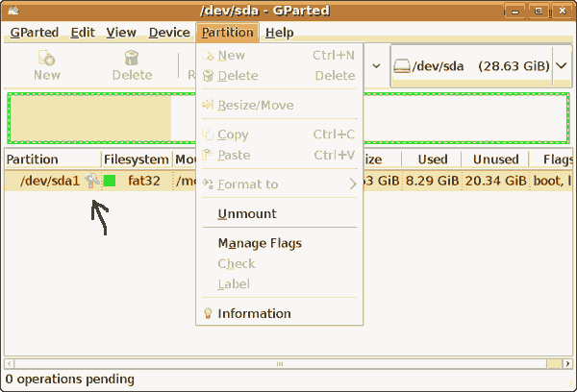Select Manage Flags menu entry
The image size is (577, 392).
(280, 243)
